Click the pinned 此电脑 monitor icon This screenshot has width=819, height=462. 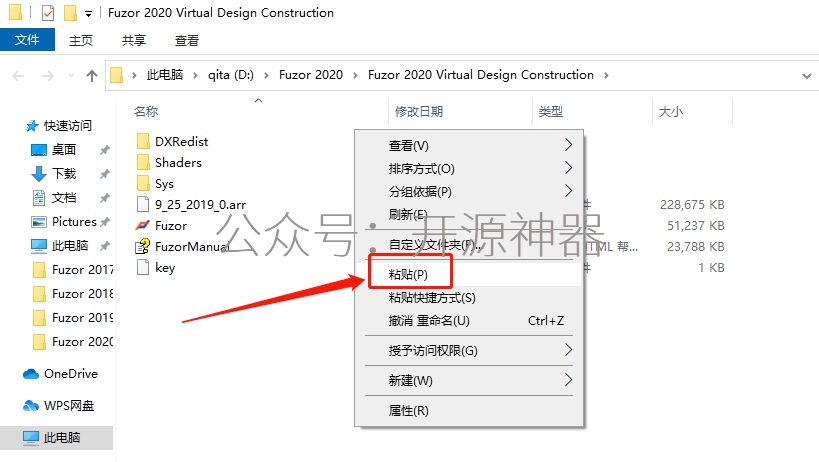click(39, 245)
